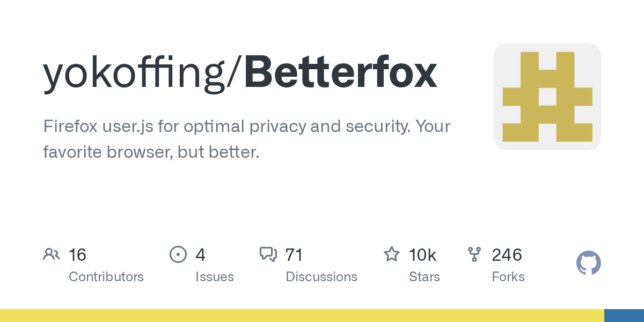Click the 10k stars count
The image size is (644, 322).
click(423, 254)
